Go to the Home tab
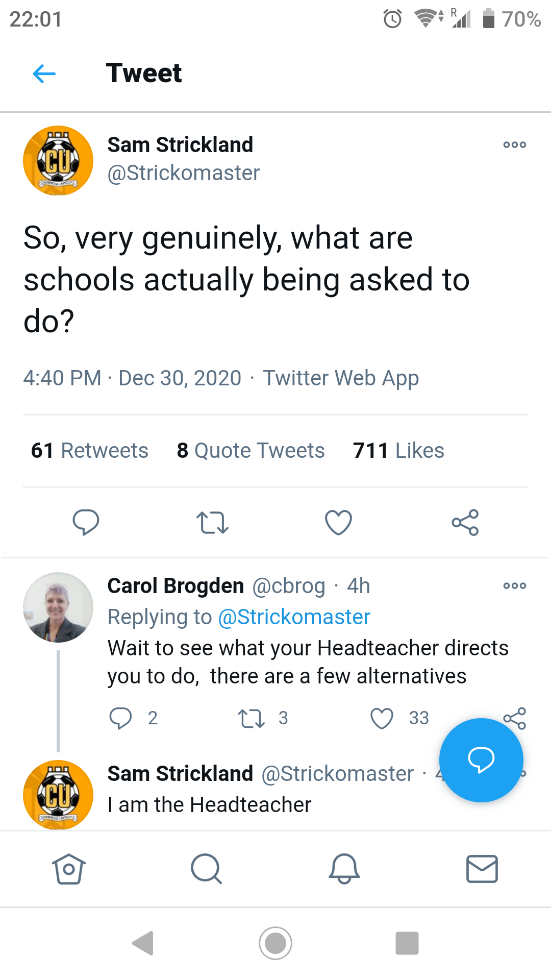Image resolution: width=551 pixels, height=980 pixels. coord(69,869)
